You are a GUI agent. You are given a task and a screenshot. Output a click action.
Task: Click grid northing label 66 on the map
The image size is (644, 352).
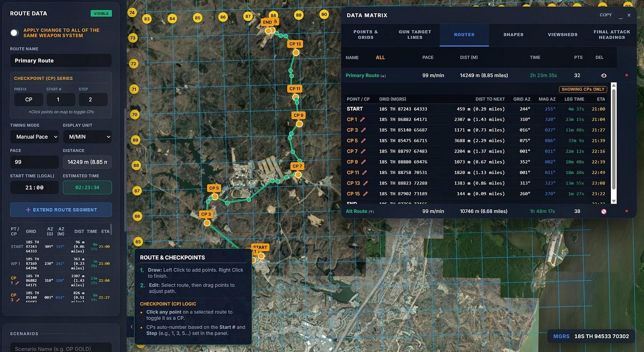click(x=138, y=217)
